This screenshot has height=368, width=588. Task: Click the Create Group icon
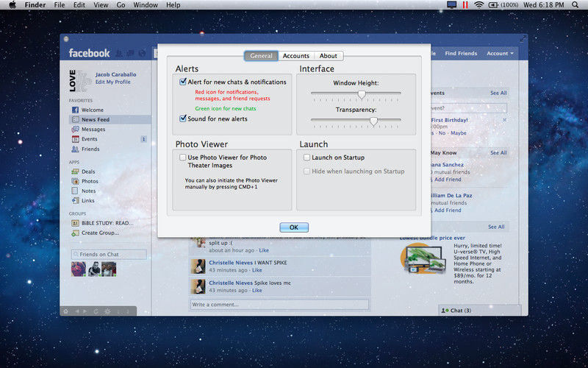[x=75, y=233]
